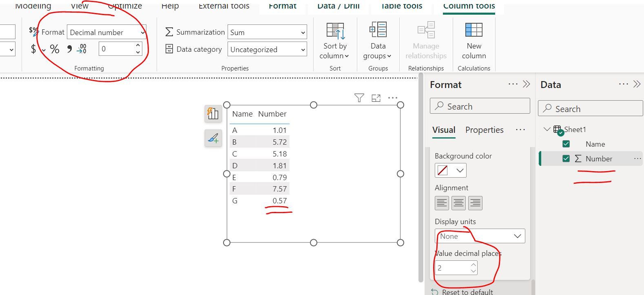The height and width of the screenshot is (295, 644).
Task: Click the format visual paintbrush icon
Action: coord(213,139)
